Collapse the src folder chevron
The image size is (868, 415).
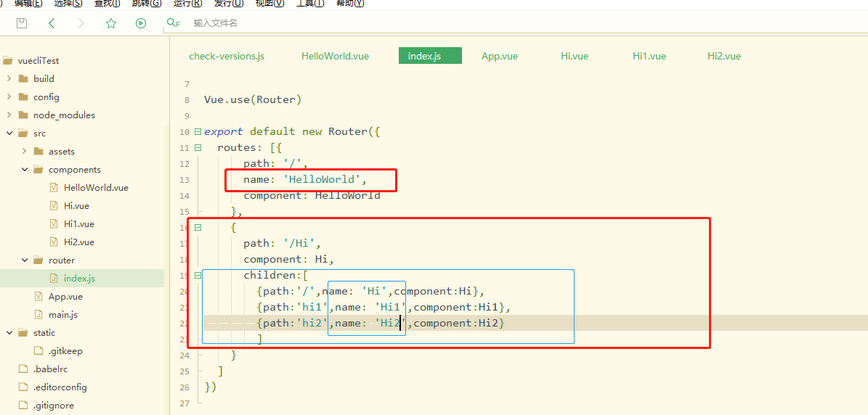coord(9,133)
